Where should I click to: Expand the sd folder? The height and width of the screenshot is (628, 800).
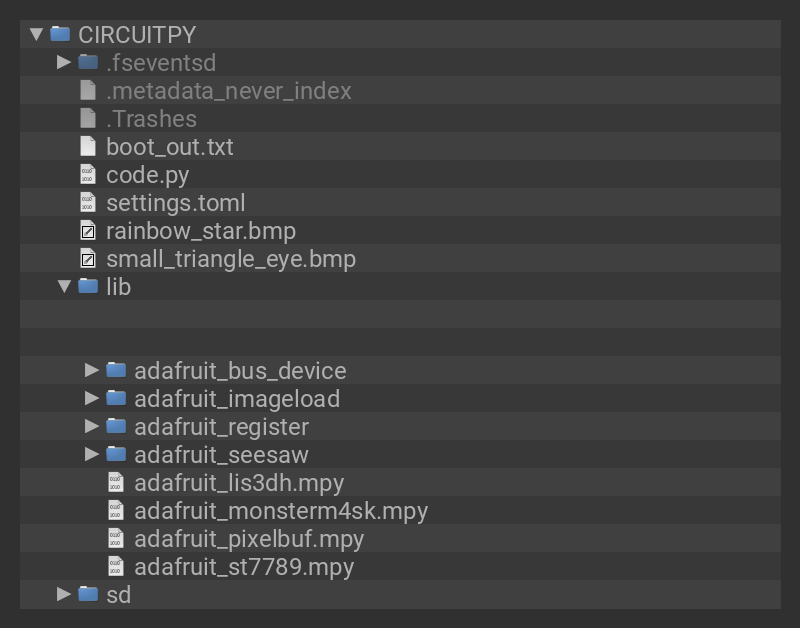pos(64,594)
